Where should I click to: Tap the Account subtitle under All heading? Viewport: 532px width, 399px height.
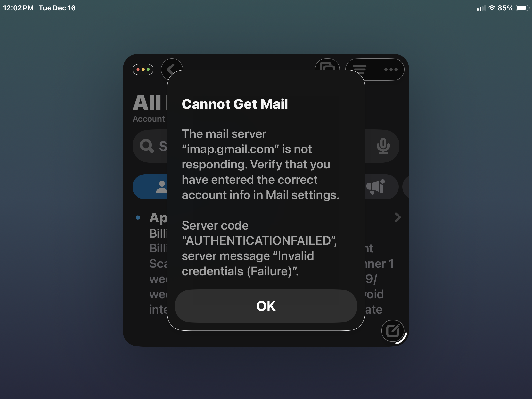pos(149,119)
